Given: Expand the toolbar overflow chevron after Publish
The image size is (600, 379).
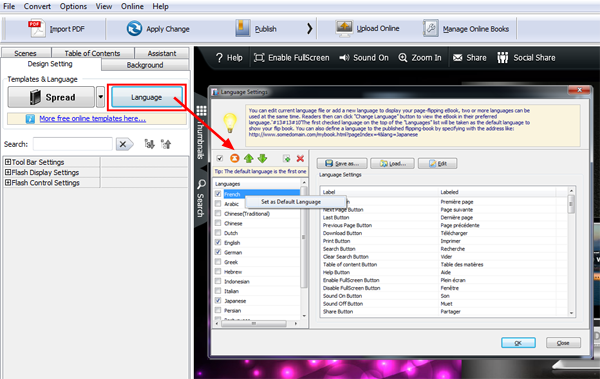Looking at the screenshot, I should pyautogui.click(x=310, y=29).
